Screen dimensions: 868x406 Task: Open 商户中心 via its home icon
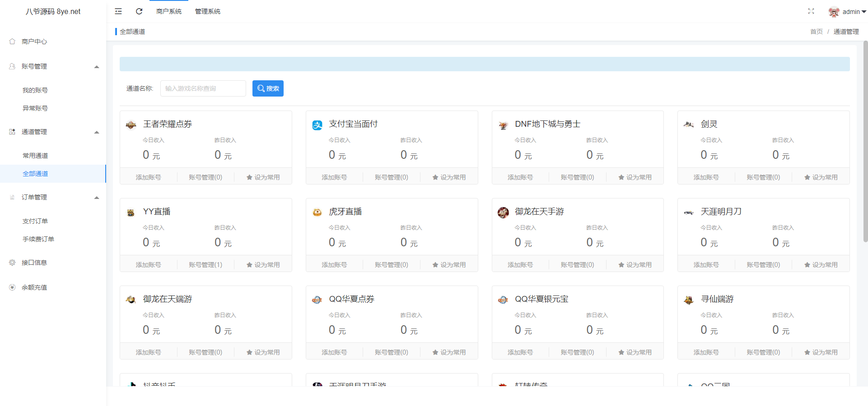click(12, 41)
